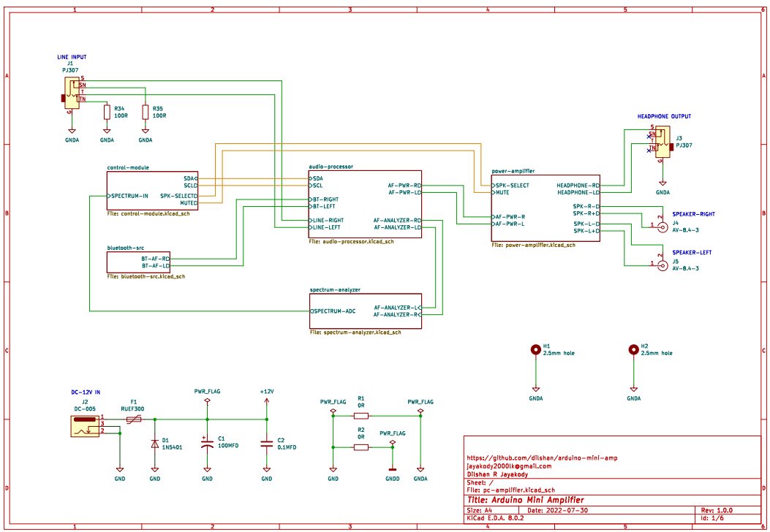The height and width of the screenshot is (532, 770).
Task: Click the R34 100R resistor symbol
Action: (x=107, y=112)
